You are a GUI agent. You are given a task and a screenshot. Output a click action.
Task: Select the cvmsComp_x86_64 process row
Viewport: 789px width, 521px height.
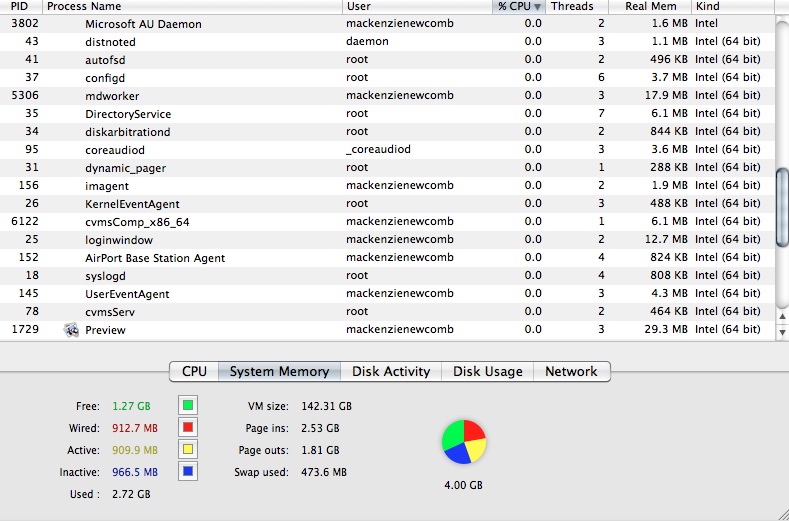387,222
